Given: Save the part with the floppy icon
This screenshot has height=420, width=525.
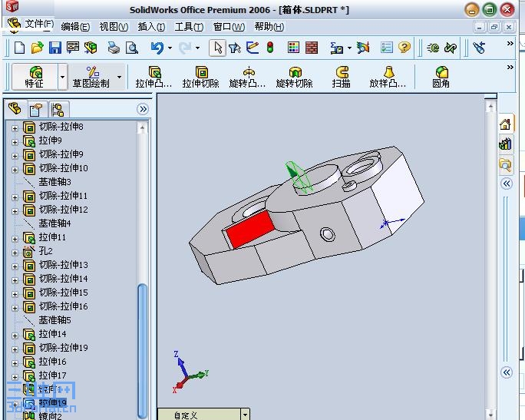Looking at the screenshot, I should [55, 48].
